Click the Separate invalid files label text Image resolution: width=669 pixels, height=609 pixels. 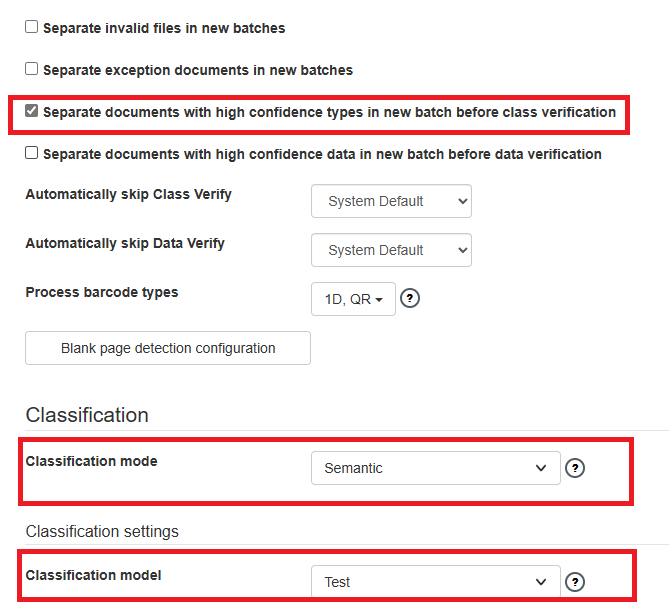point(164,28)
